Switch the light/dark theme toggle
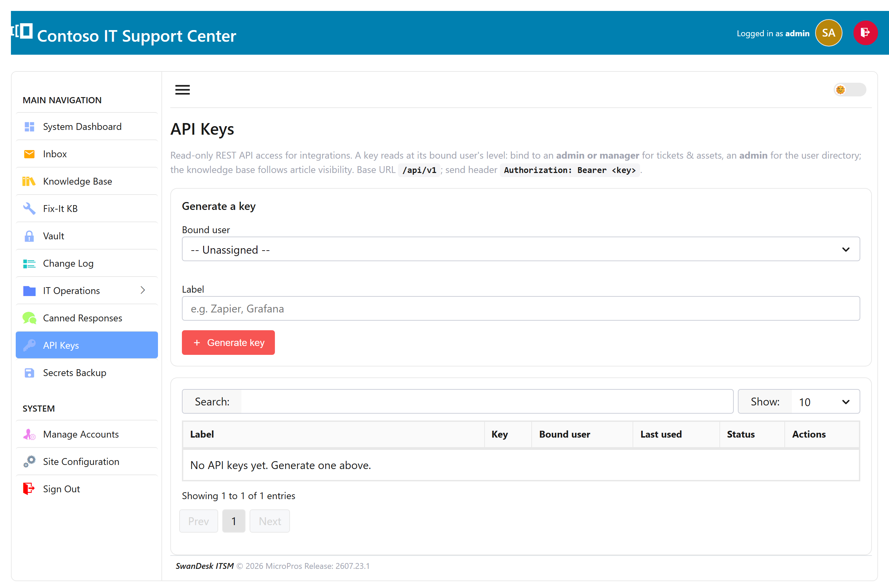The width and height of the screenshot is (889, 588). pos(850,90)
